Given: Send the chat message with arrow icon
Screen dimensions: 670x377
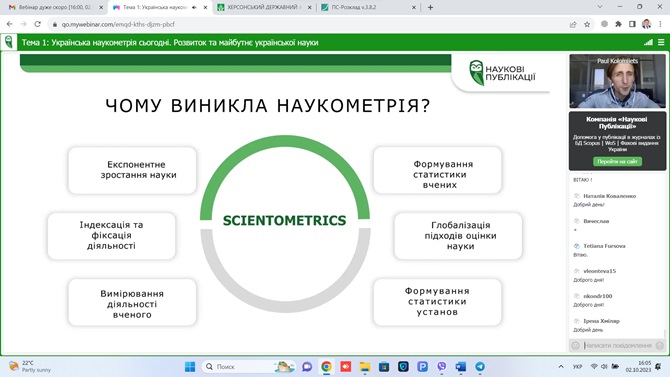Looking at the screenshot, I should pyautogui.click(x=660, y=345).
